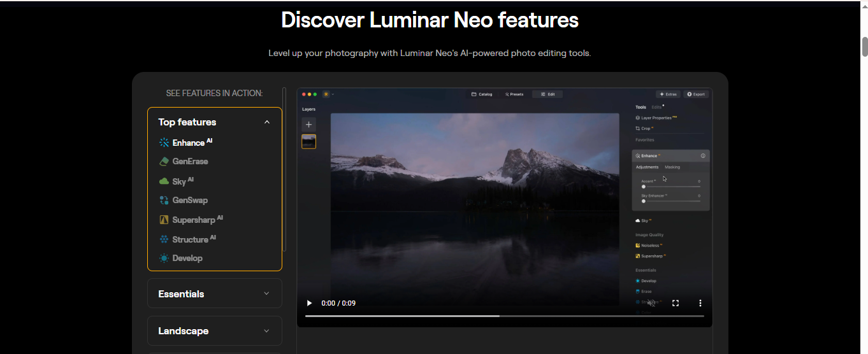Click the video time readout 0:00 / 0:09
This screenshot has height=354, width=868.
pyautogui.click(x=338, y=303)
